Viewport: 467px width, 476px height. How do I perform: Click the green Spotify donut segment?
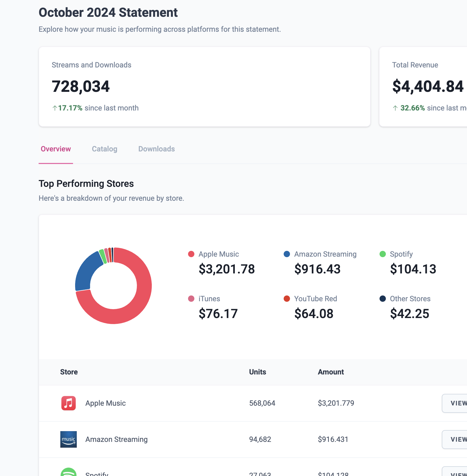point(103,256)
